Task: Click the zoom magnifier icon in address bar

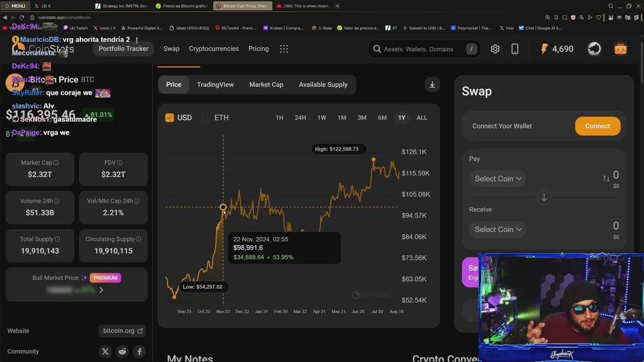Action: click(548, 17)
